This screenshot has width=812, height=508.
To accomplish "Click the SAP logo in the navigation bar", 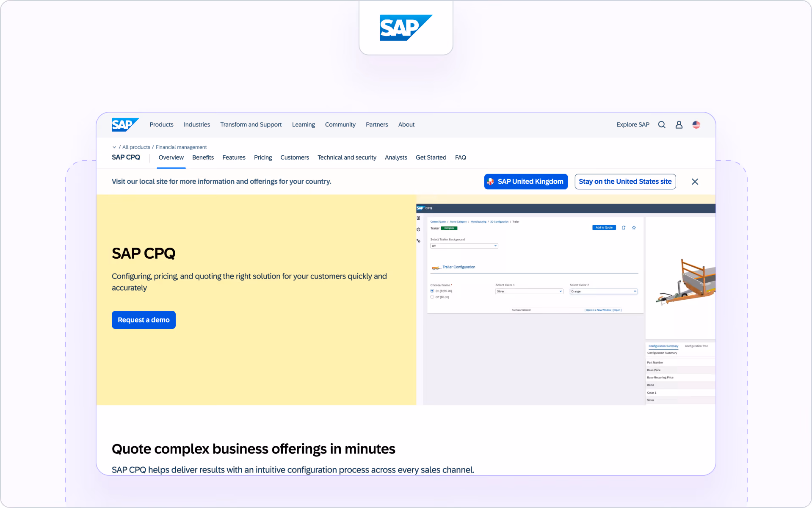I will [125, 124].
